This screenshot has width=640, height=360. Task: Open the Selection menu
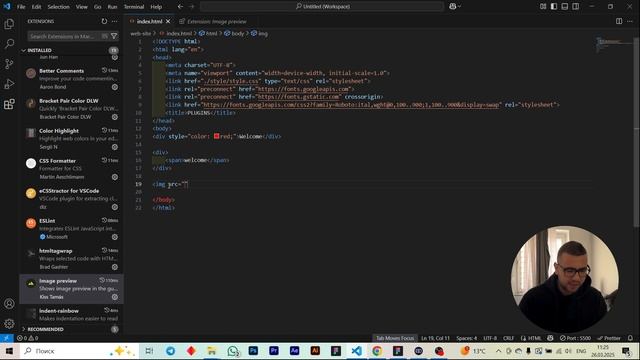click(58, 7)
